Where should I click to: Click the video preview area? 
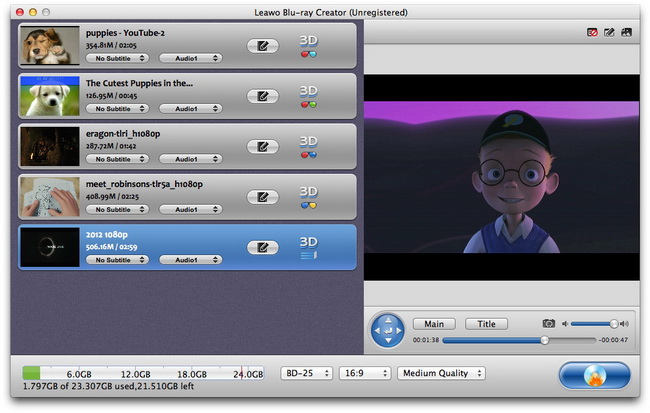[502, 177]
